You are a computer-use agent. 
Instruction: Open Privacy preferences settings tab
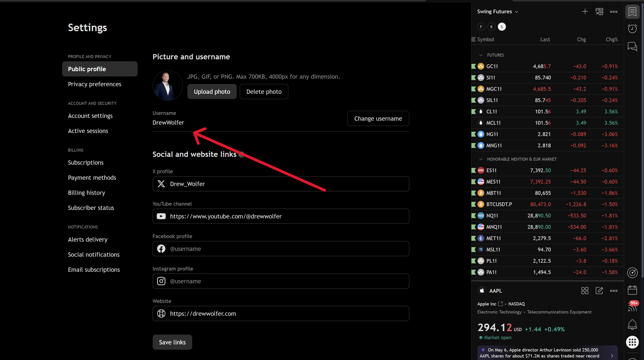pos(95,84)
